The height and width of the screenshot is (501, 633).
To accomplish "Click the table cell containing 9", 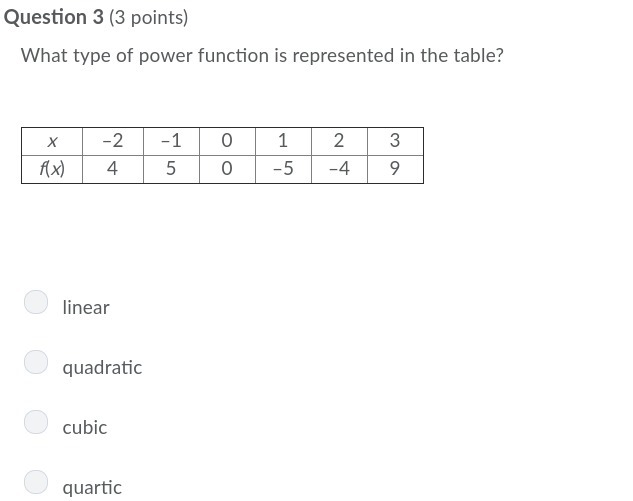I will pyautogui.click(x=395, y=169).
